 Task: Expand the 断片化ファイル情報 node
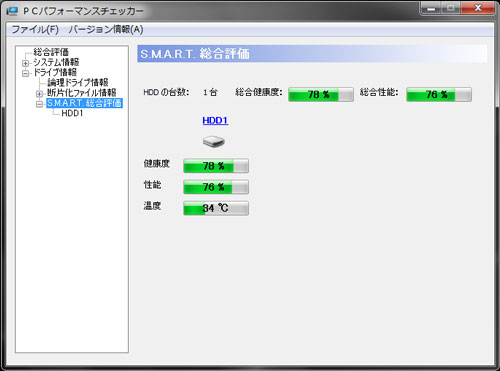click(x=39, y=93)
